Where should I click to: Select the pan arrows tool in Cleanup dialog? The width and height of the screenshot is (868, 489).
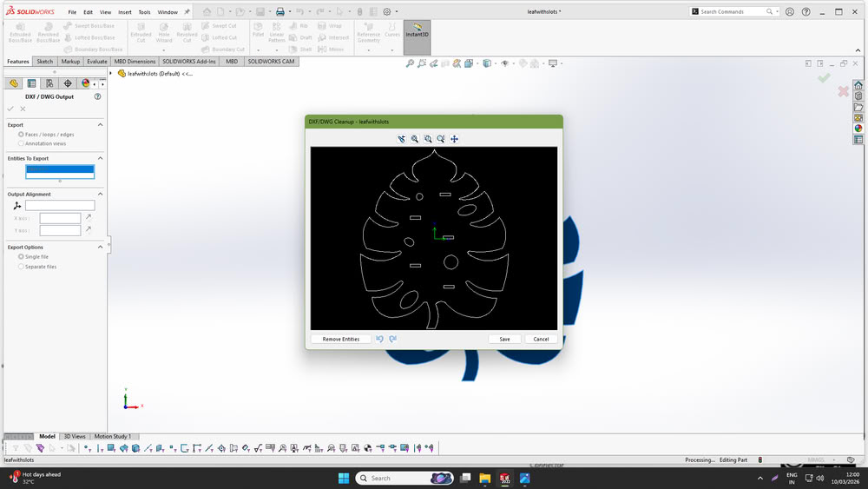[x=454, y=139]
